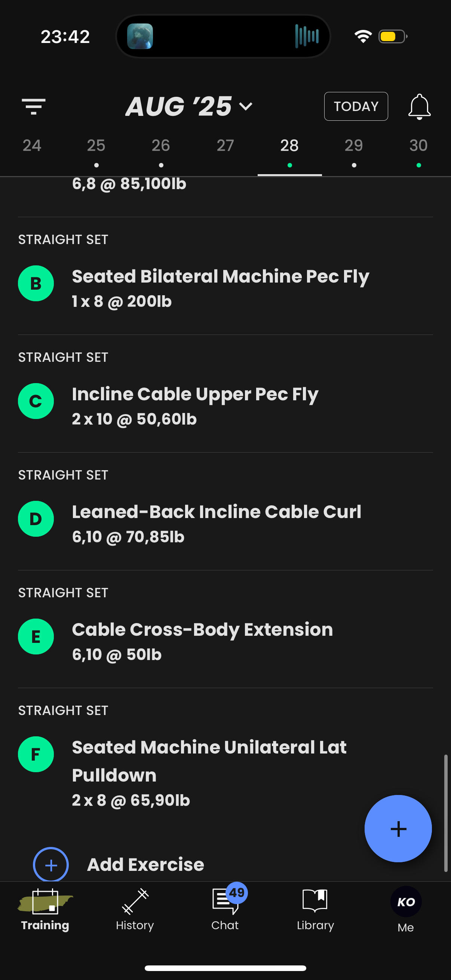
Task: Open the filter menu icon
Action: pos(34,107)
